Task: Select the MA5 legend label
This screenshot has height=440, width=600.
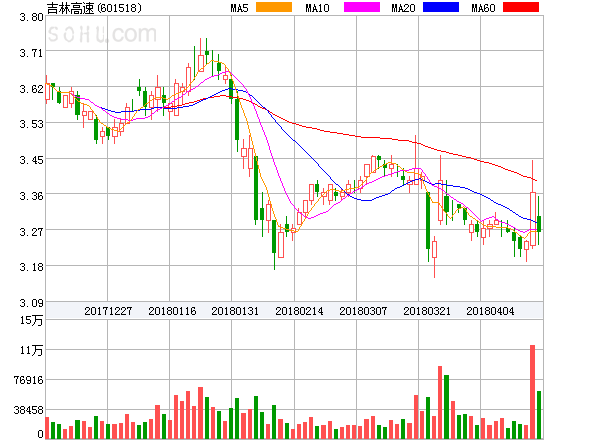Action: pyautogui.click(x=240, y=8)
